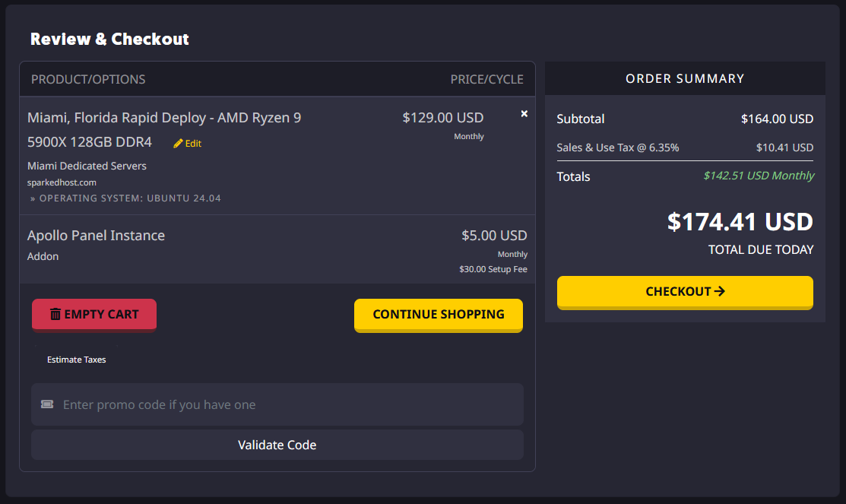Viewport: 846px width, 504px height.
Task: Select the Apollo Panel Instance addon row
Action: (96, 236)
